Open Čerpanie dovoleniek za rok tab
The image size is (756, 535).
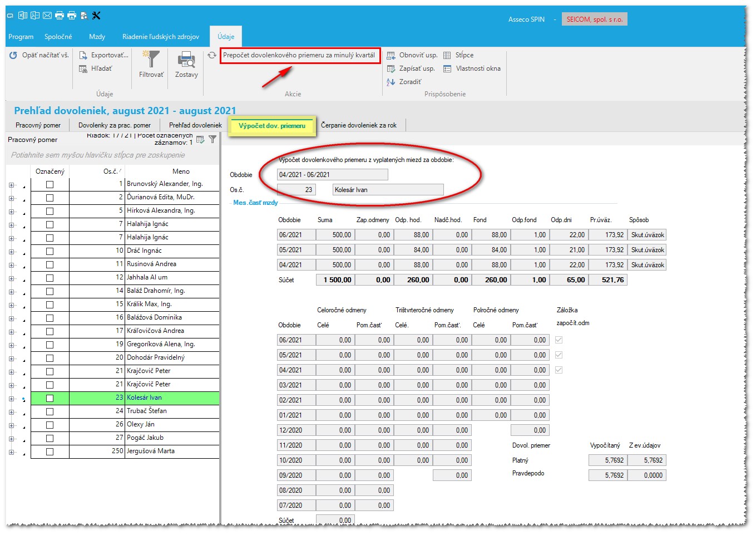coord(359,125)
